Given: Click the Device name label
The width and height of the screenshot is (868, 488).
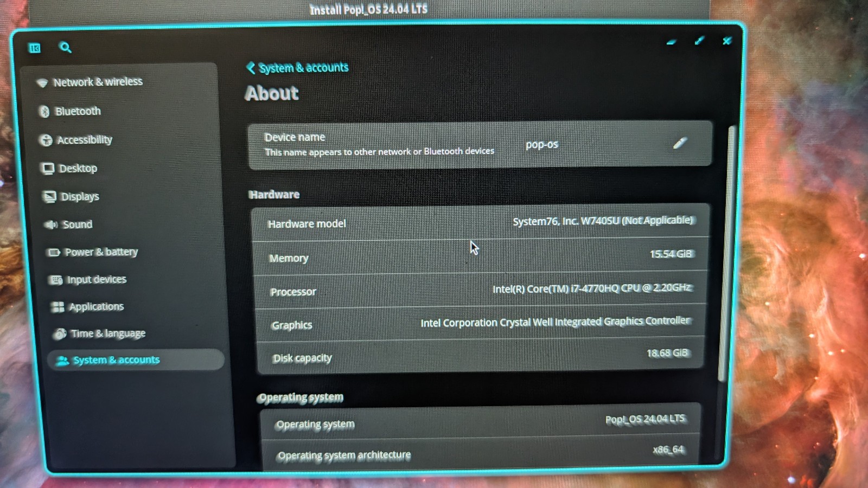Looking at the screenshot, I should pos(295,137).
